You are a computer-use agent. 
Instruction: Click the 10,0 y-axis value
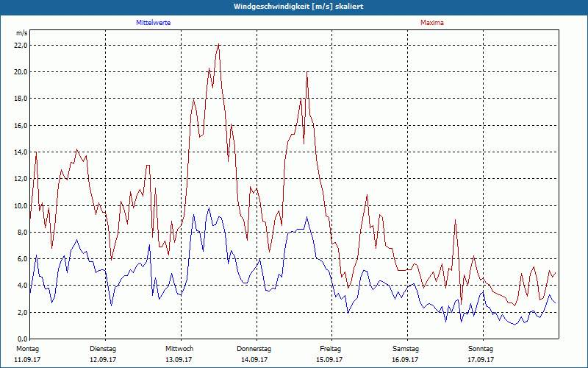(x=22, y=206)
